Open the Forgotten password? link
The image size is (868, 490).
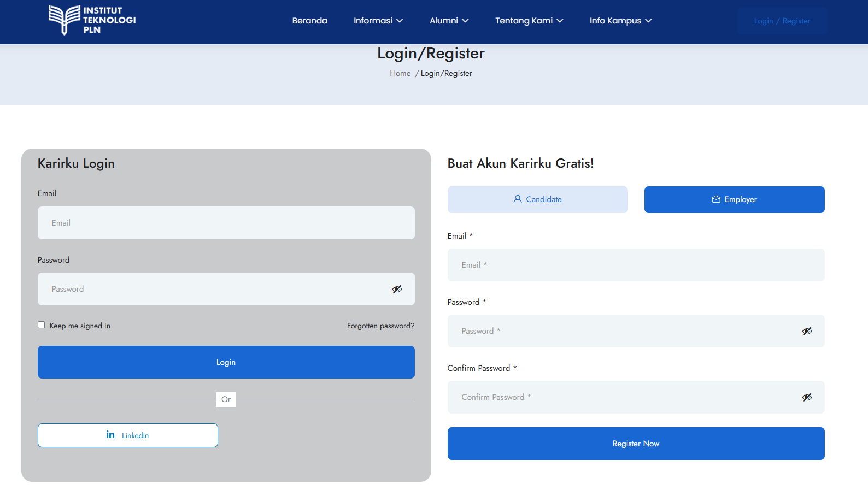[380, 326]
